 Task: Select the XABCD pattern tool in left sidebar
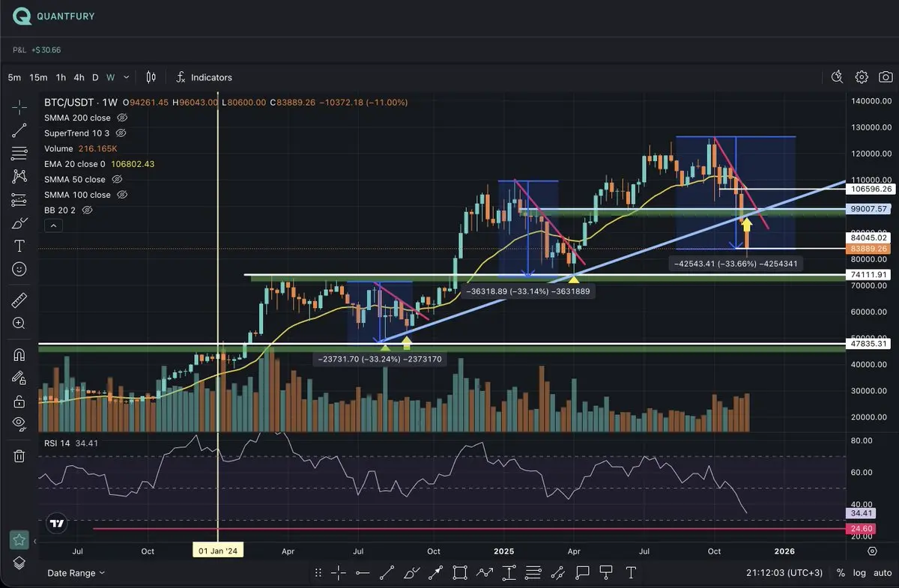19,177
